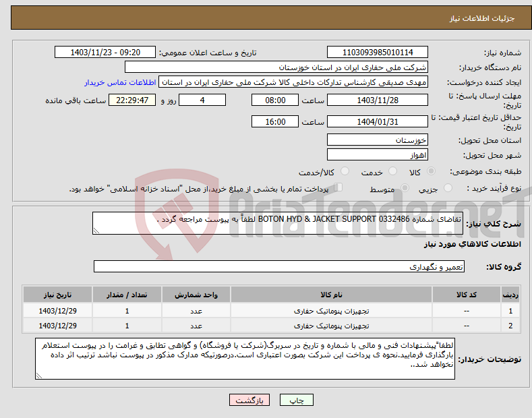
Task: Click the request creator name field
Action: (293, 82)
